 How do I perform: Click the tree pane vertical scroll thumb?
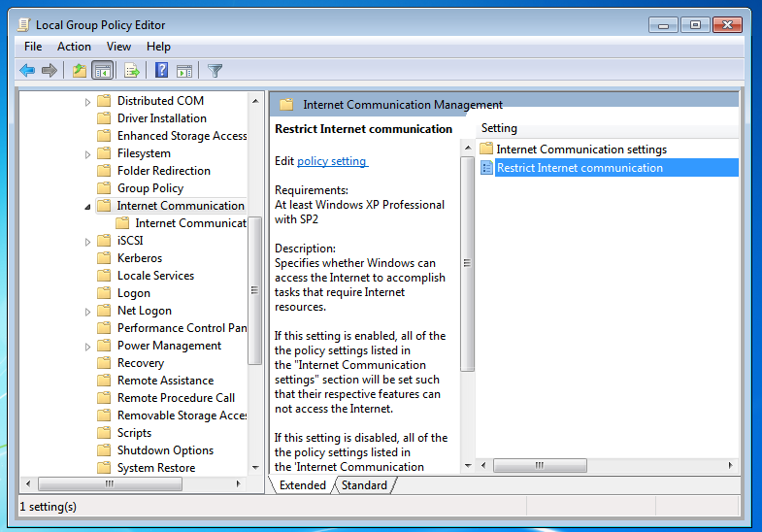pyautogui.click(x=254, y=290)
